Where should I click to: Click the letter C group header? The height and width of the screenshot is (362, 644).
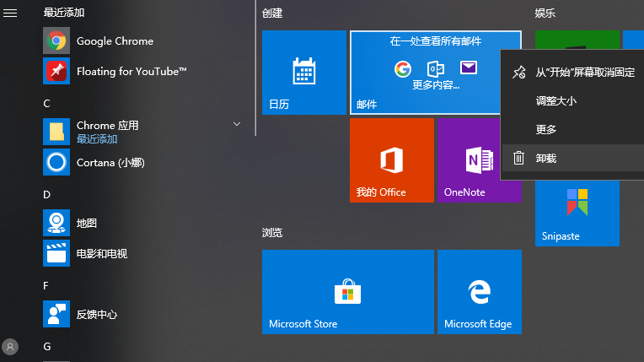[x=46, y=103]
